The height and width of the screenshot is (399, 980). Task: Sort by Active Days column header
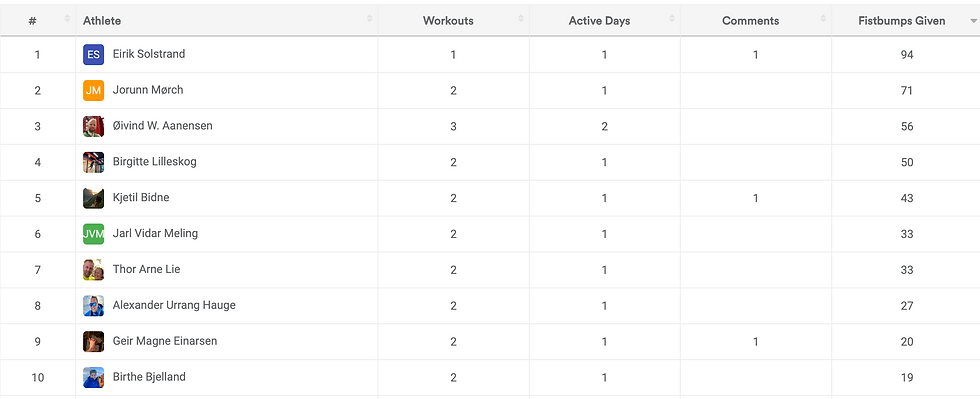pos(599,21)
